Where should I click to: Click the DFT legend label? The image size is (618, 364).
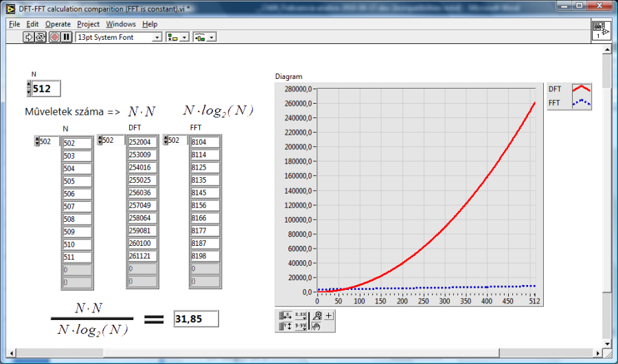point(555,89)
